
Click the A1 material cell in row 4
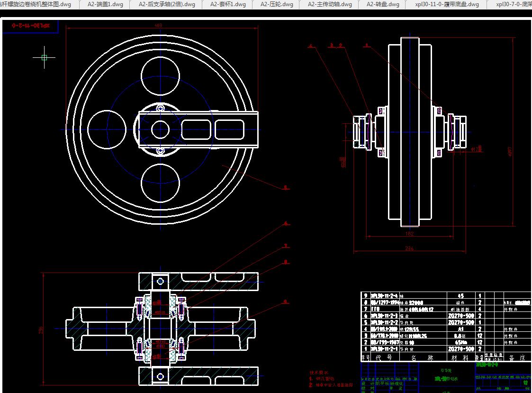[x=461, y=329]
